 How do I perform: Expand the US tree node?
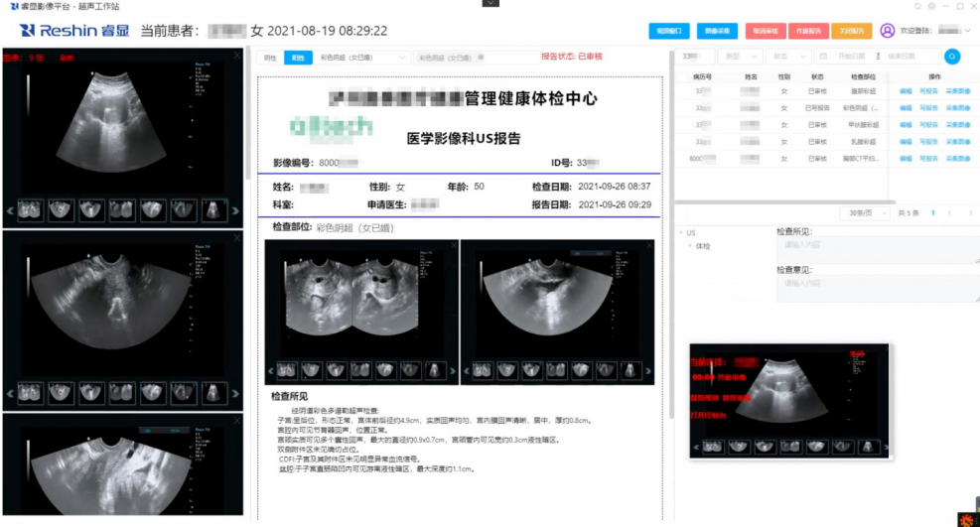[680, 233]
